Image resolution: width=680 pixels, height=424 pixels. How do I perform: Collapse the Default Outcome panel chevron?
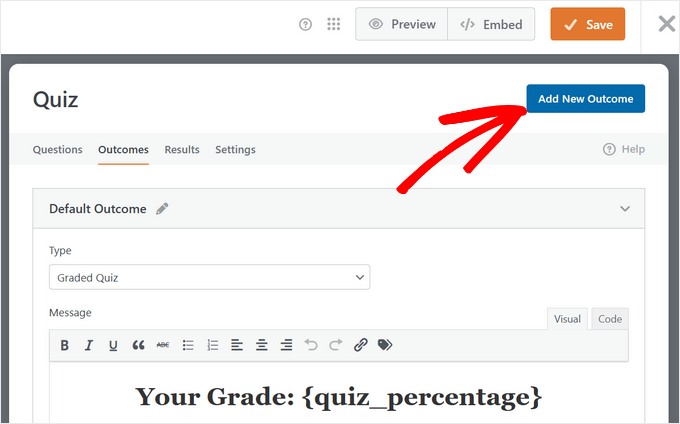625,209
